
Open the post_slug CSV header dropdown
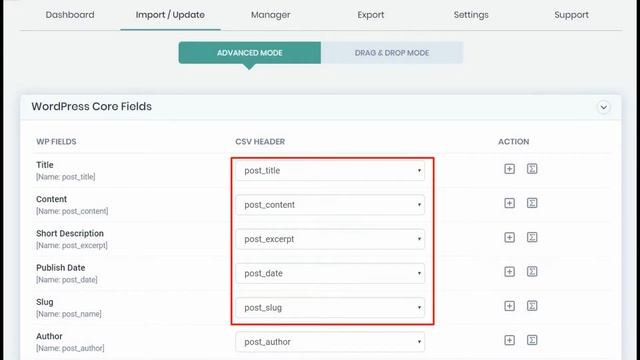[x=330, y=308]
